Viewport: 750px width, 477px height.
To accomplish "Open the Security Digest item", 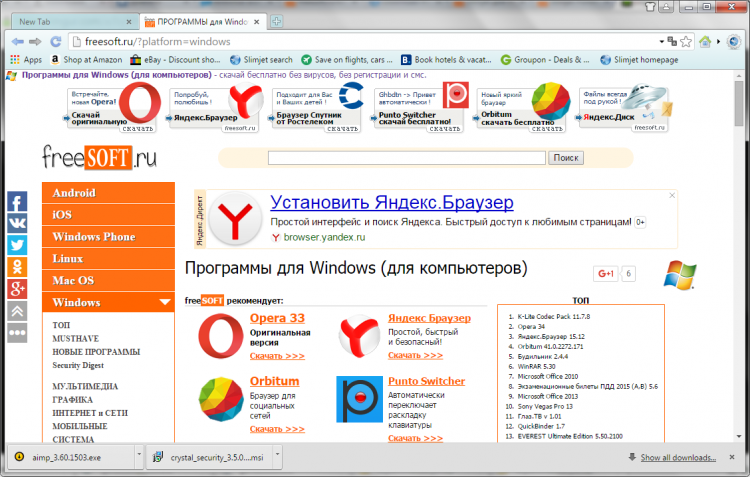I will (x=78, y=366).
